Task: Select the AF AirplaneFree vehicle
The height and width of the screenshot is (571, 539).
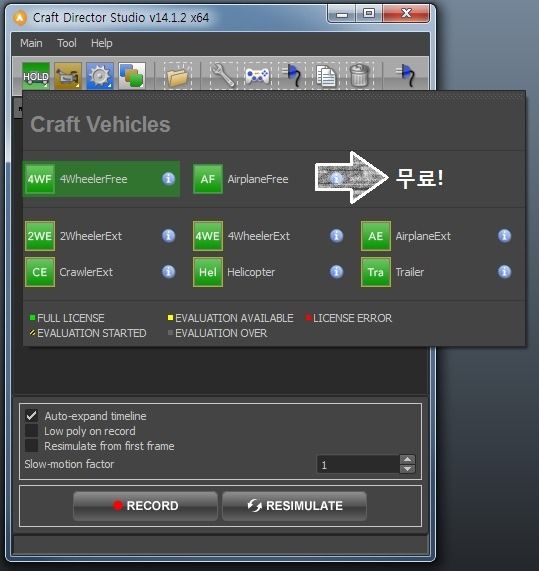Action: [x=208, y=179]
